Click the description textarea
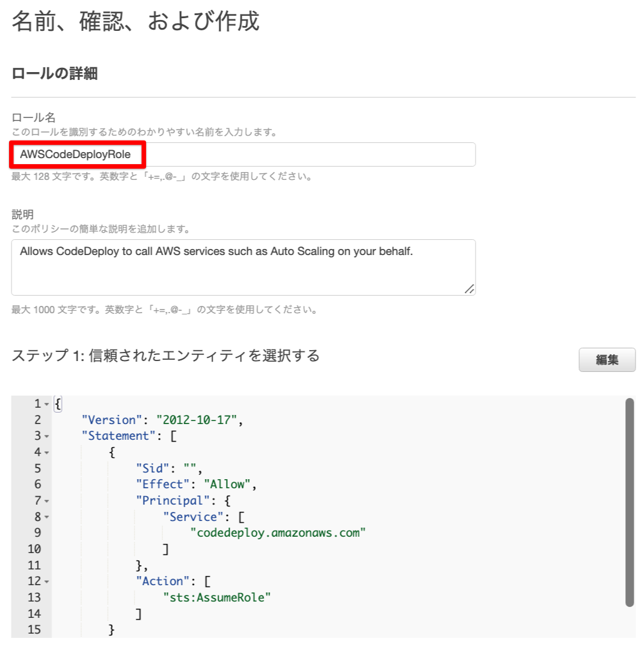Viewport: 644px width, 650px height. [243, 267]
